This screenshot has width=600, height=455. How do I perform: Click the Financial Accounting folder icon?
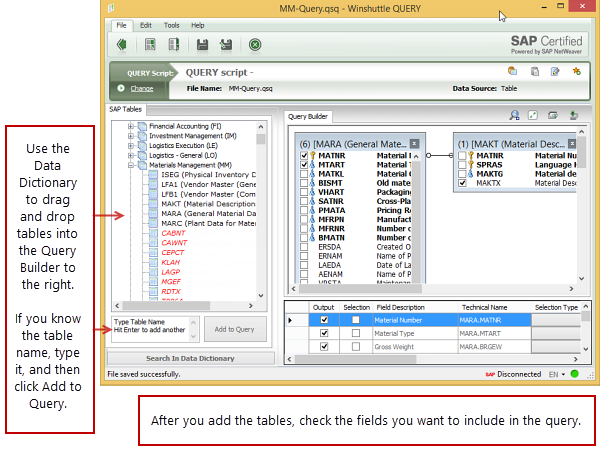pos(142,126)
